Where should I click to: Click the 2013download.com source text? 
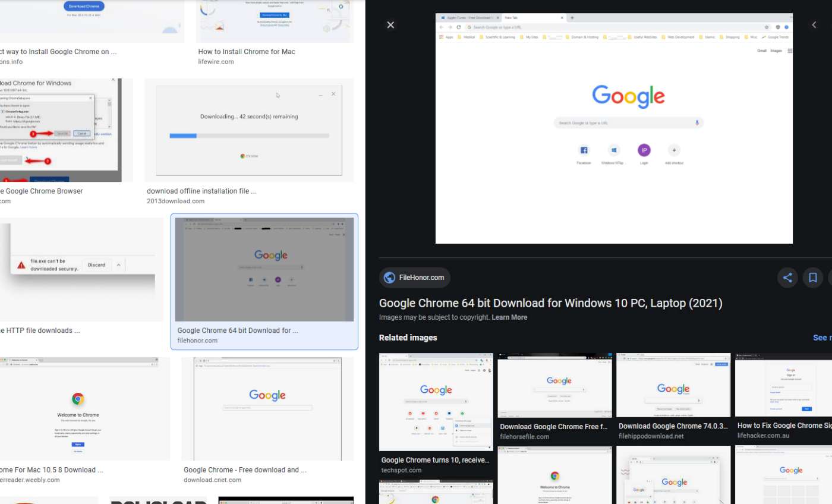pos(175,201)
